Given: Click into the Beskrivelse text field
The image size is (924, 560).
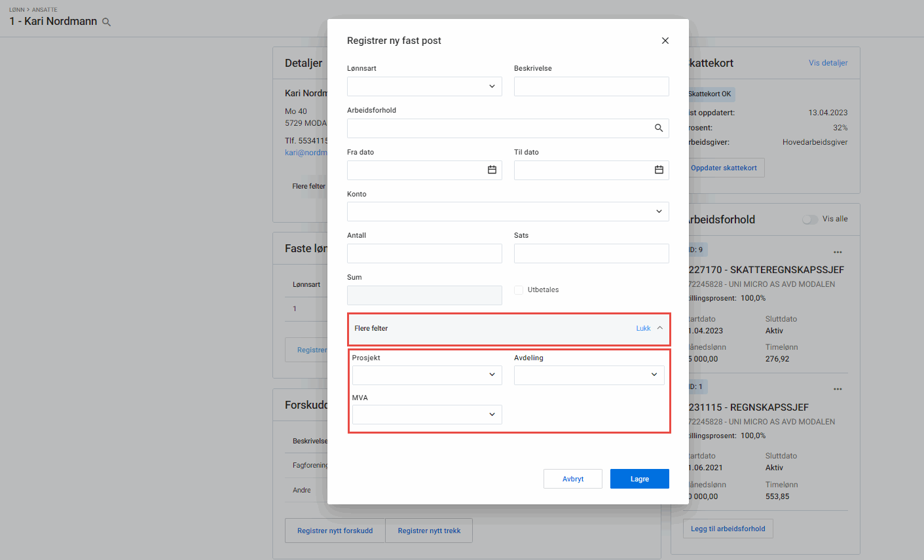Looking at the screenshot, I should (591, 86).
